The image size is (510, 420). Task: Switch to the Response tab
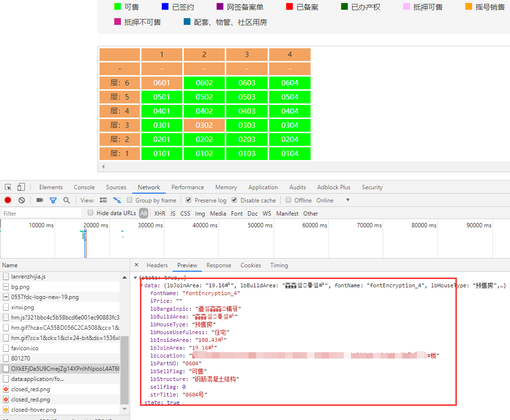click(x=219, y=265)
